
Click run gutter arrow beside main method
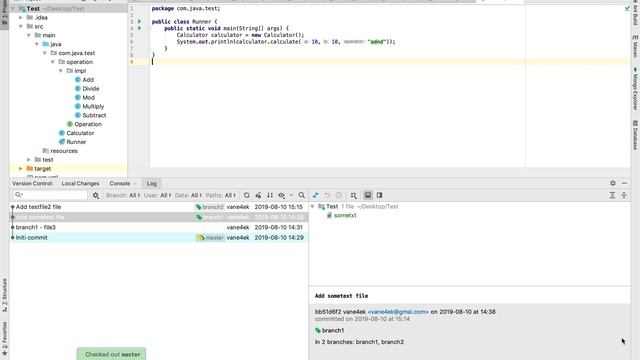click(140, 28)
